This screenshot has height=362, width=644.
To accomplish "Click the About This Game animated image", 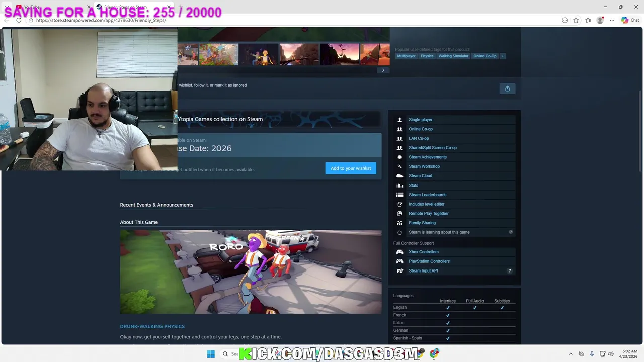I will [x=251, y=272].
